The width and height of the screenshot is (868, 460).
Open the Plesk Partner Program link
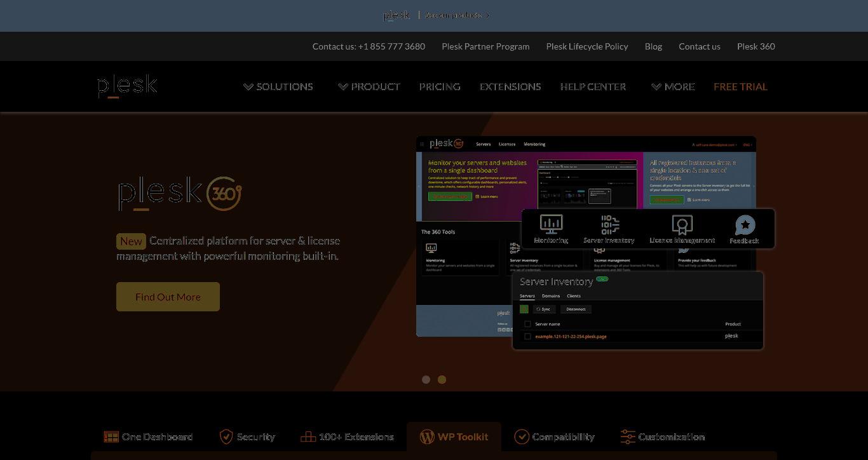tap(485, 46)
